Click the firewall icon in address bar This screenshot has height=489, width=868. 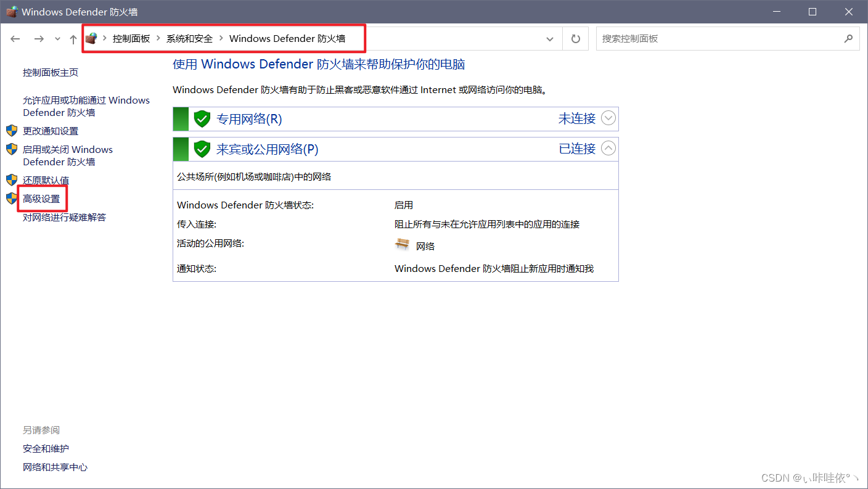[x=91, y=38]
